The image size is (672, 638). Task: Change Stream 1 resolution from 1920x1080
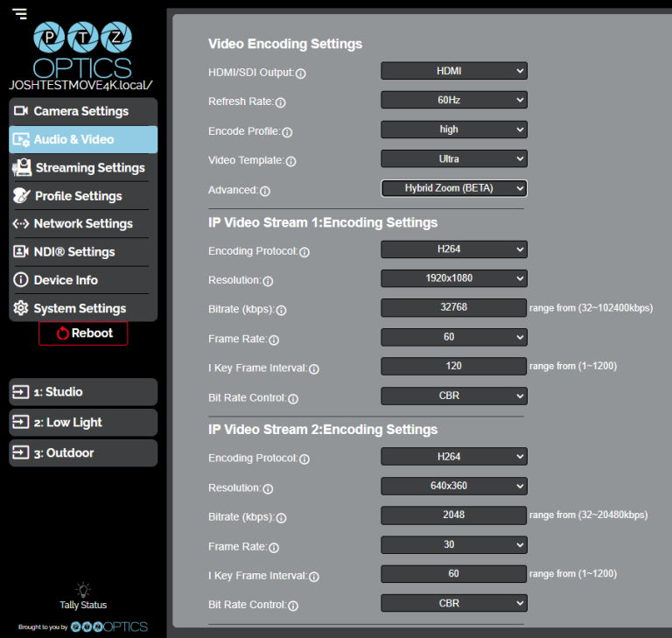[454, 279]
